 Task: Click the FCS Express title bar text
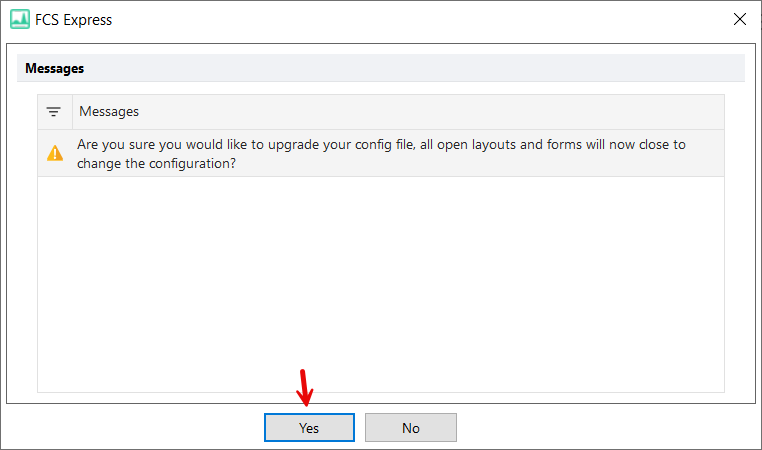[73, 19]
